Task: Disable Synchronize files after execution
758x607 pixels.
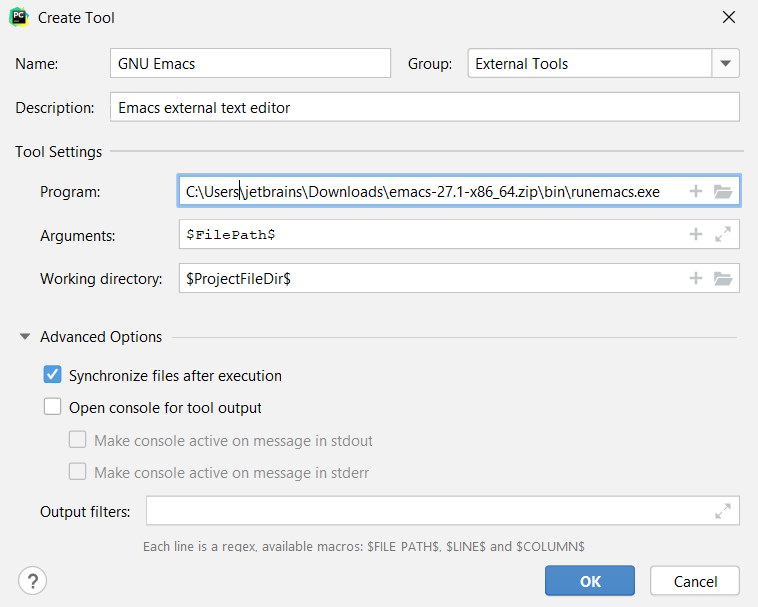Action: 53,376
